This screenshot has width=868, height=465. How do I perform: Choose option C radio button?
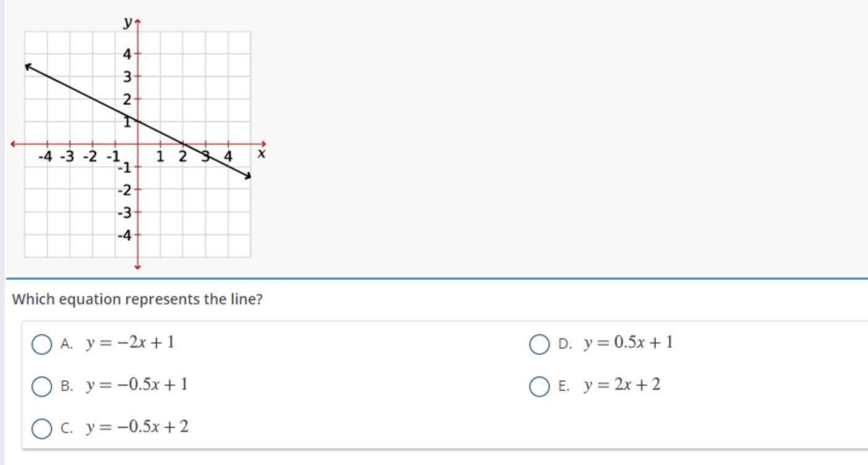(41, 428)
